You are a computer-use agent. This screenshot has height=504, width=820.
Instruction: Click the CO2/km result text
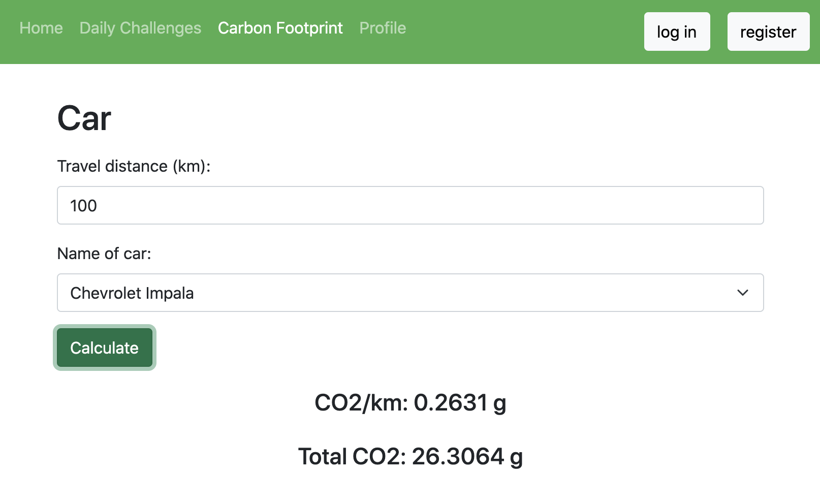410,403
